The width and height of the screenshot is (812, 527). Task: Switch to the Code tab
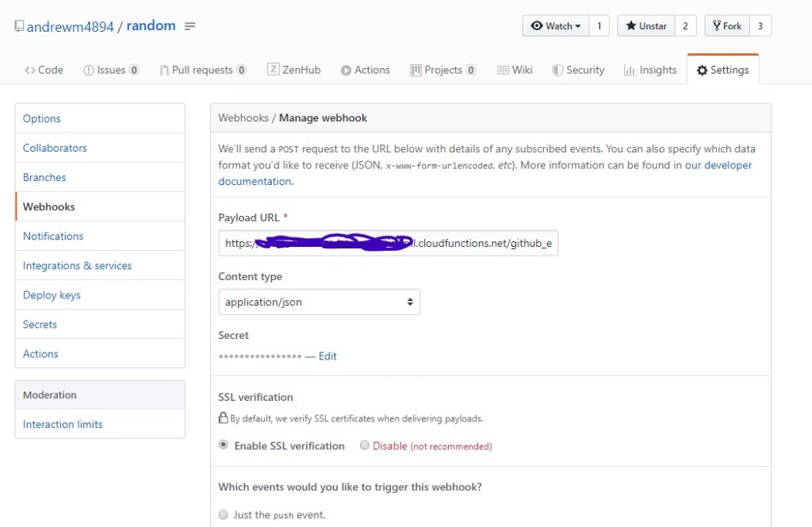[44, 70]
